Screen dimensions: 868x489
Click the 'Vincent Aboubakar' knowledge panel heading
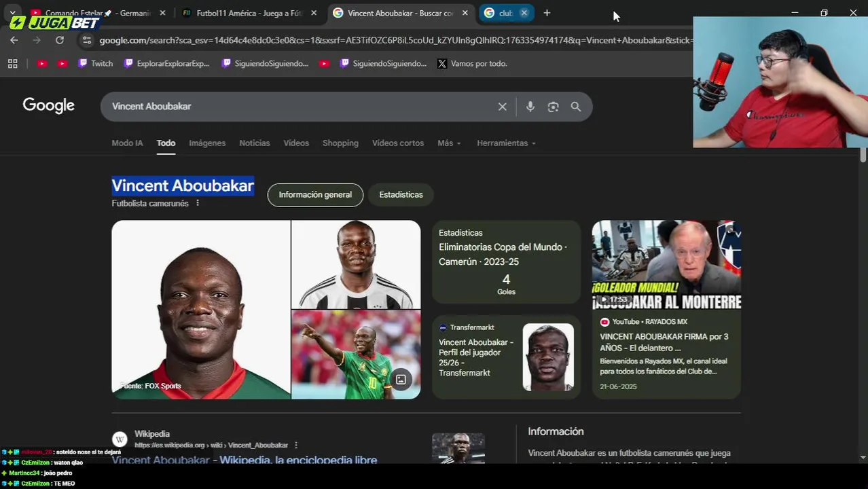click(183, 185)
